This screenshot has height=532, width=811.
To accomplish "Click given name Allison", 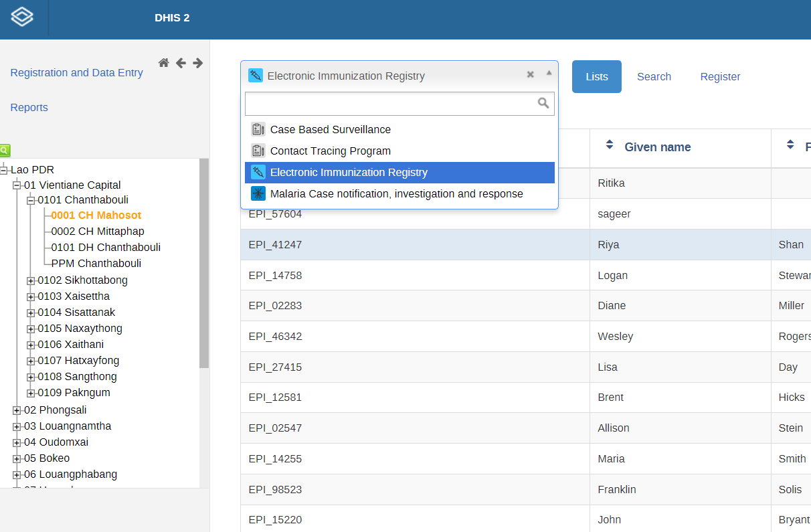I will pos(614,428).
